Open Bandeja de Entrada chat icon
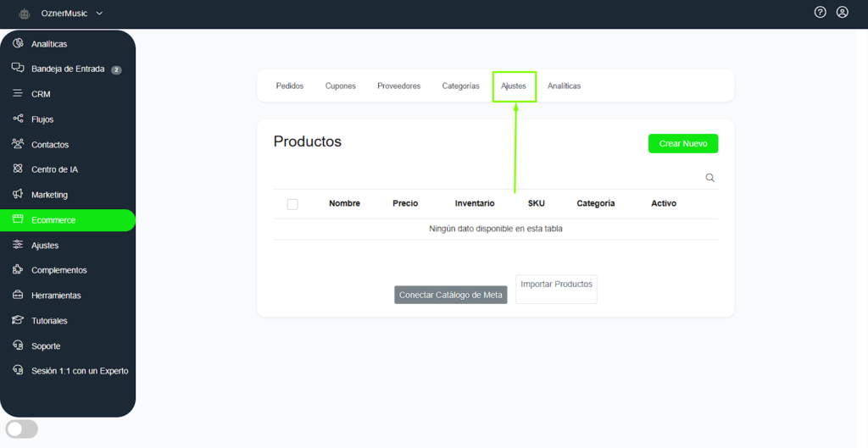Screen dimensions: 868x448 pyautogui.click(x=18, y=69)
